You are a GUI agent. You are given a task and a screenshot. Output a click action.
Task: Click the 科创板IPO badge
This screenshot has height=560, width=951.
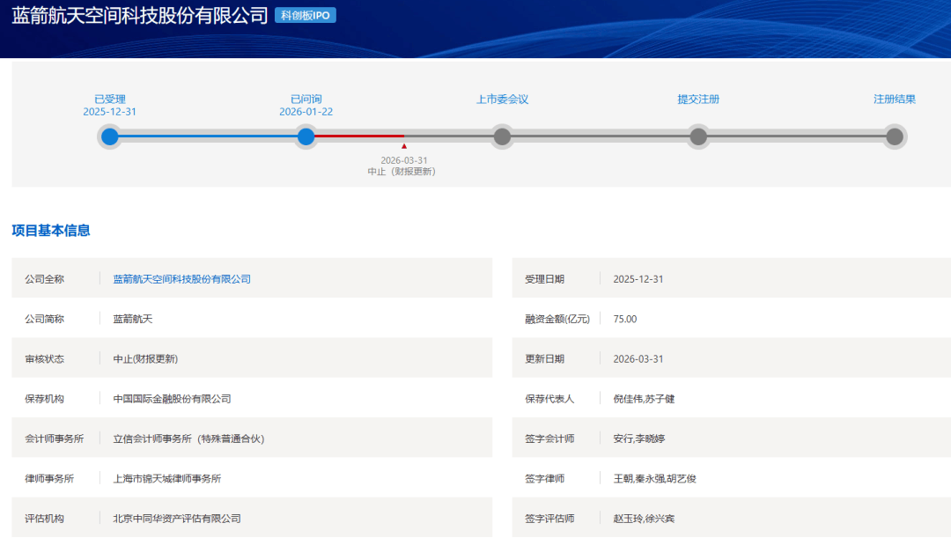305,16
